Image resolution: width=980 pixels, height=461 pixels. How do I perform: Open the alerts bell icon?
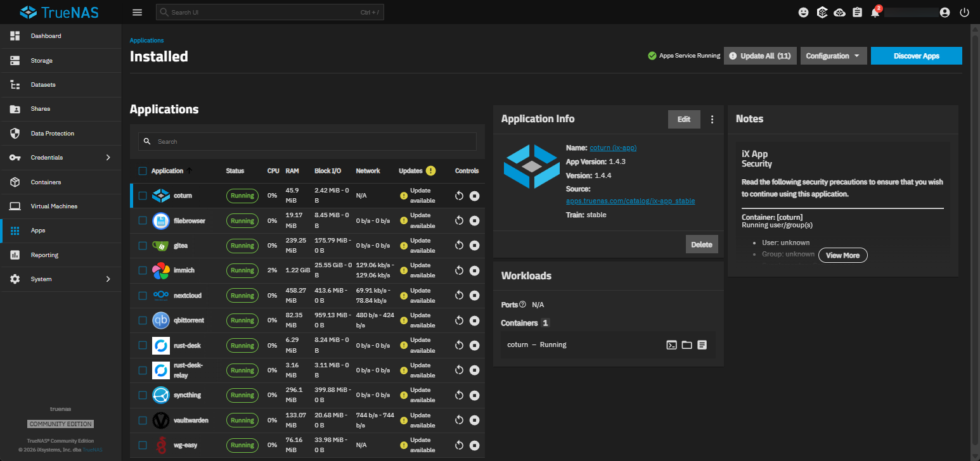(875, 12)
